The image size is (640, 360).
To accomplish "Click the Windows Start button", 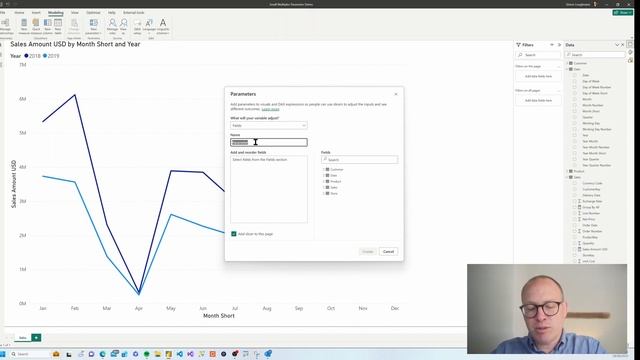I will point(2,354).
